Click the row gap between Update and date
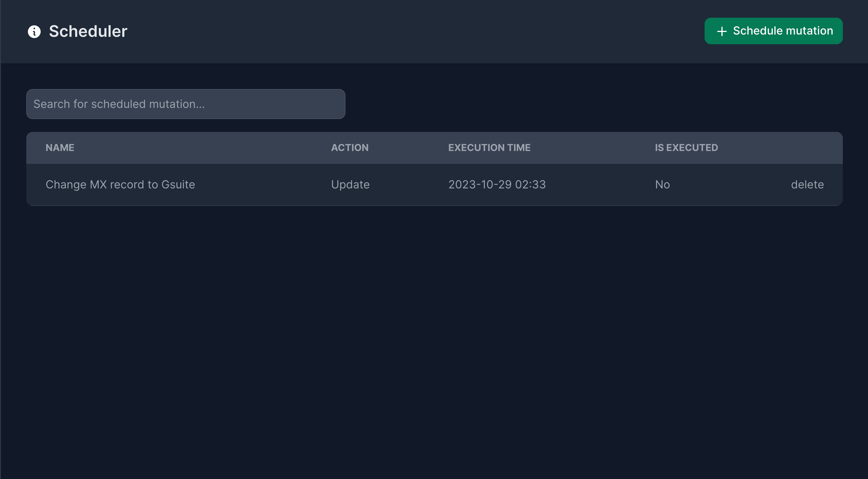Screen dimensions: 868x479 pos(409,184)
